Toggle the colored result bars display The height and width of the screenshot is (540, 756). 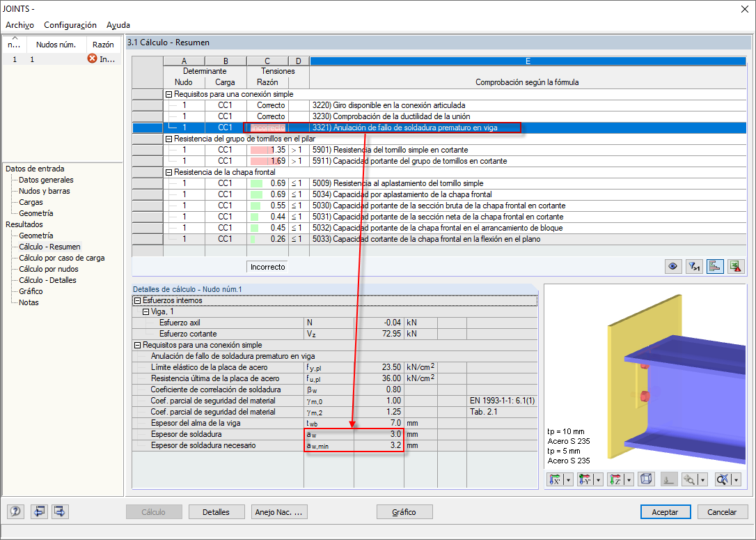tap(715, 266)
